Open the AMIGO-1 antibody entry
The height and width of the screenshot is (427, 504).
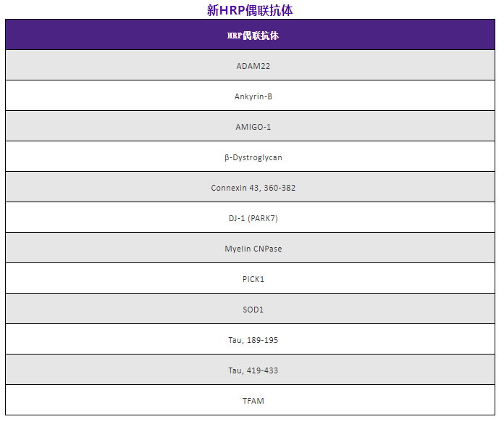click(253, 127)
